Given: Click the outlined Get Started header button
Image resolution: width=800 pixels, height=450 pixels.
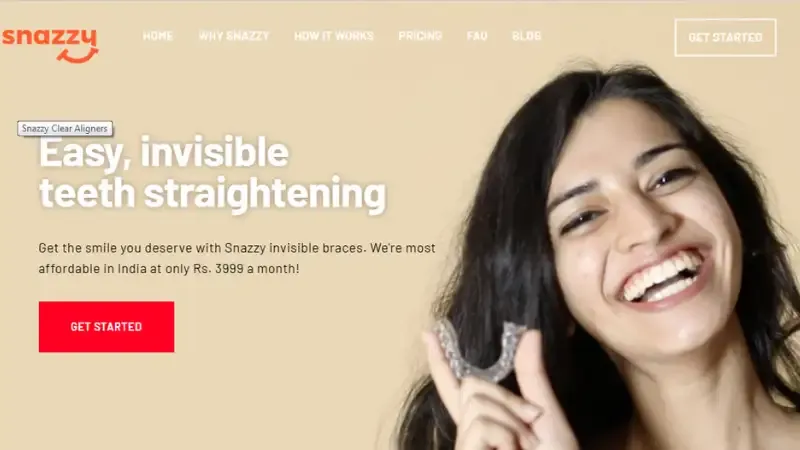Looking at the screenshot, I should pos(725,37).
